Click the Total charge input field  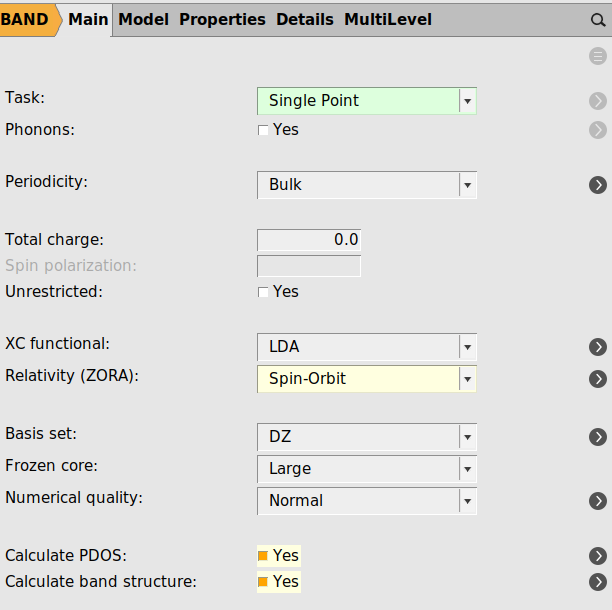tap(309, 240)
